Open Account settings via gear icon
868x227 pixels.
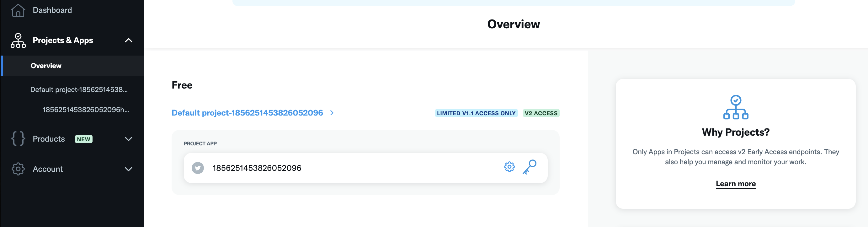(18, 169)
